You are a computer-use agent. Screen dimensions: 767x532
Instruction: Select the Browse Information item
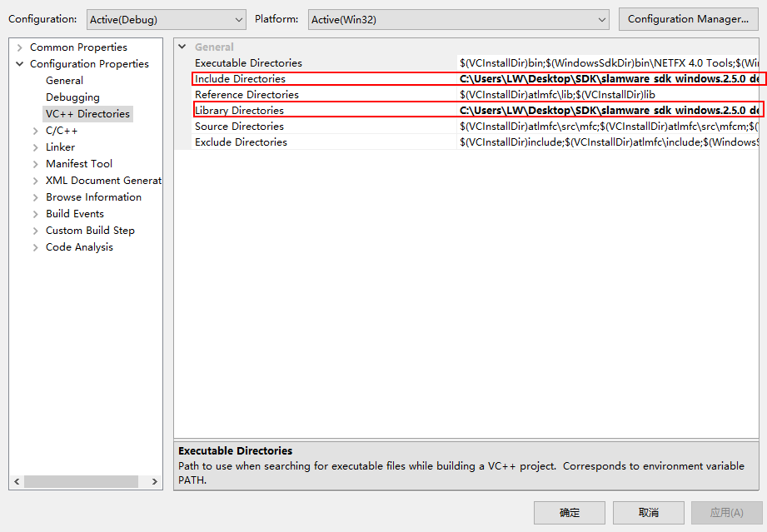(x=93, y=196)
